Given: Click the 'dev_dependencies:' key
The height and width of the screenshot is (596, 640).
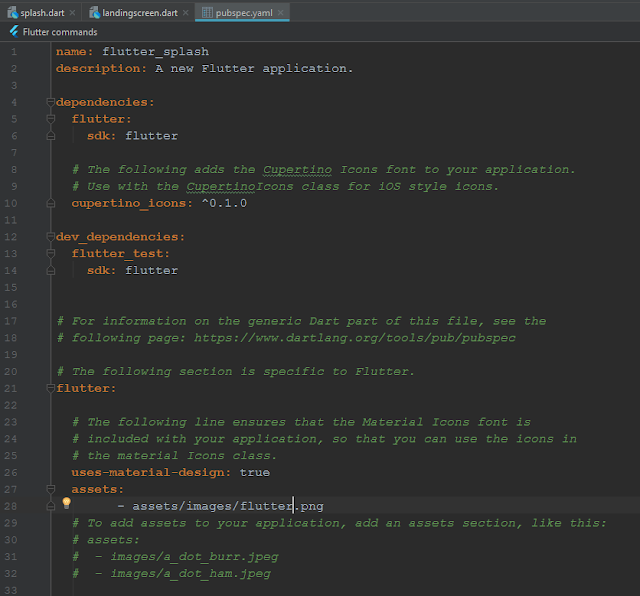Looking at the screenshot, I should pos(120,237).
